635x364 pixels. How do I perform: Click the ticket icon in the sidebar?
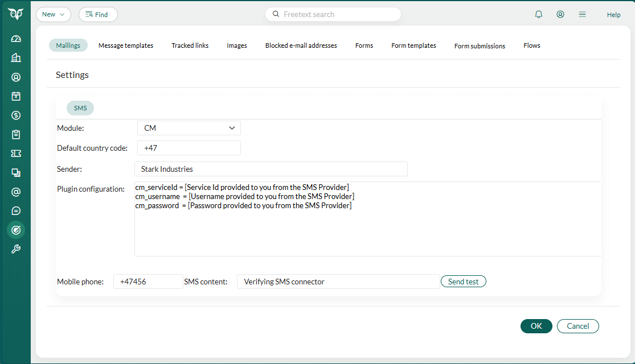(15, 153)
